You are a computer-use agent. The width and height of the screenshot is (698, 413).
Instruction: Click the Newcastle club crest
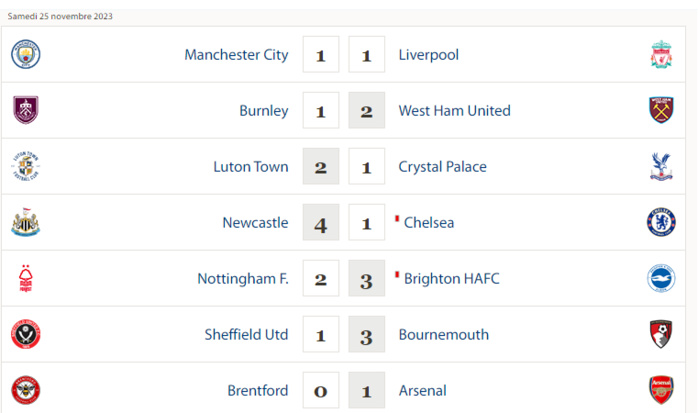click(x=26, y=222)
